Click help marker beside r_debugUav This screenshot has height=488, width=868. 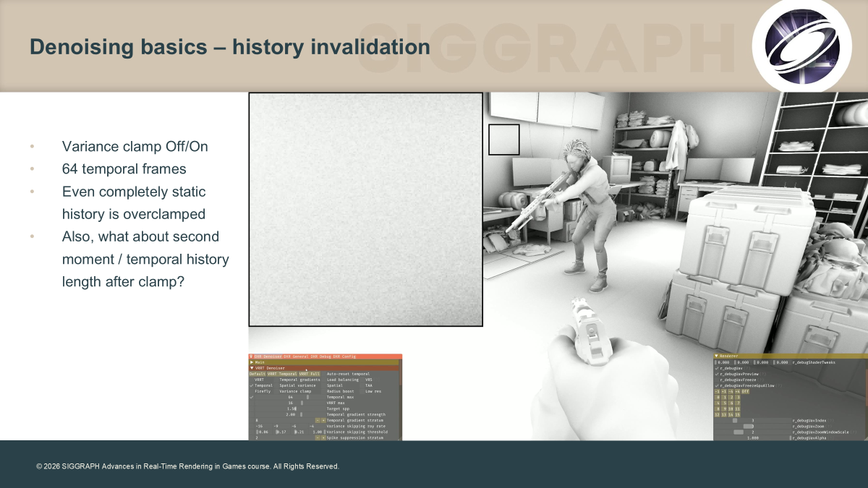click(x=747, y=368)
